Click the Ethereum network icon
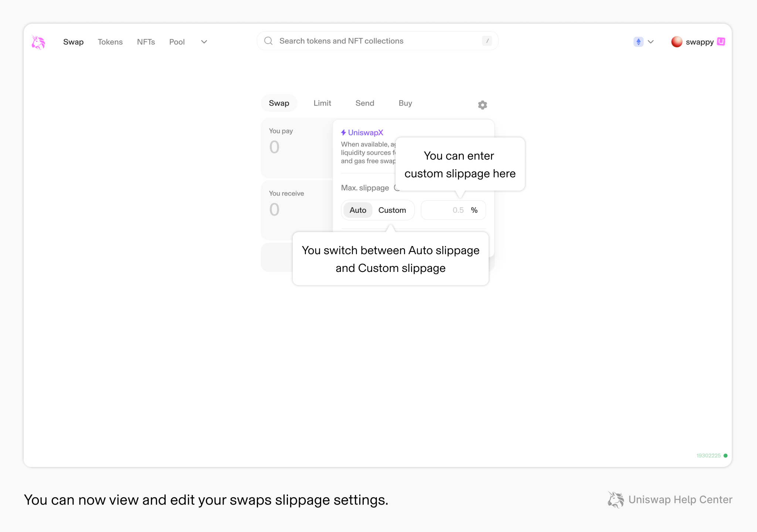Viewport: 757px width, 532px height. (638, 42)
